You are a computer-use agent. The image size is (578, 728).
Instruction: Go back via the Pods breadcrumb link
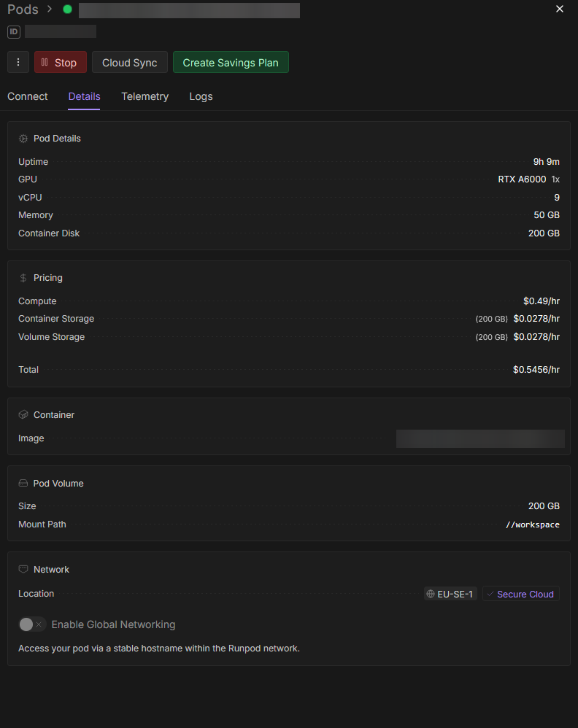coord(23,9)
